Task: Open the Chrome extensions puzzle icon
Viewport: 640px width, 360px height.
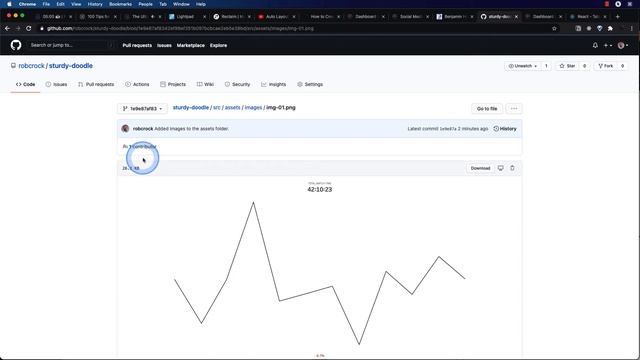Action: (x=610, y=29)
